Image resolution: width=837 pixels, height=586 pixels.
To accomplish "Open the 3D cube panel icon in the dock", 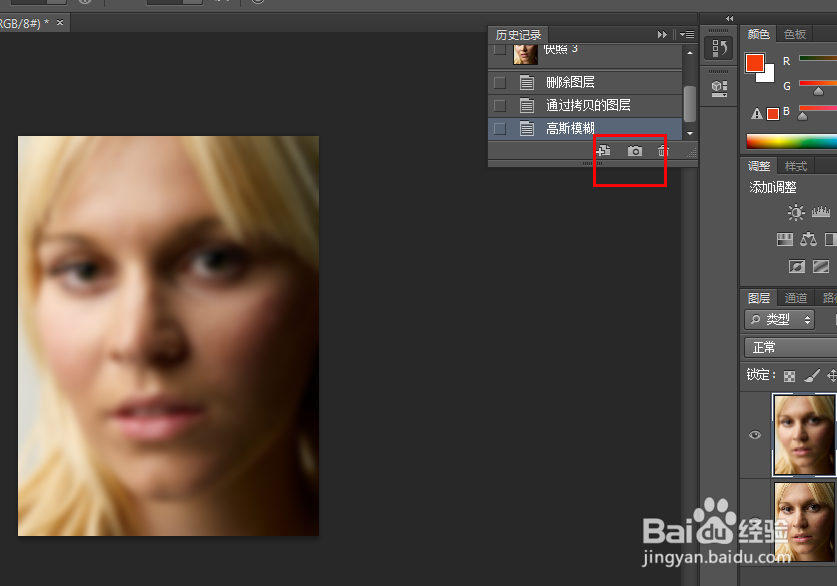I will point(719,88).
